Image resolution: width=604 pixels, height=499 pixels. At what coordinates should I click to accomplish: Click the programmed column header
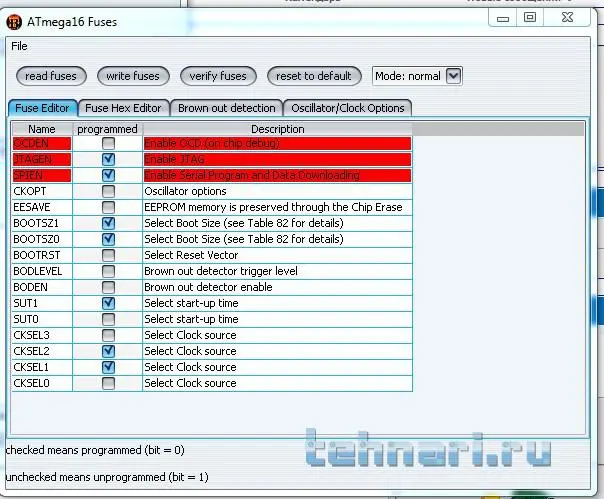click(107, 129)
